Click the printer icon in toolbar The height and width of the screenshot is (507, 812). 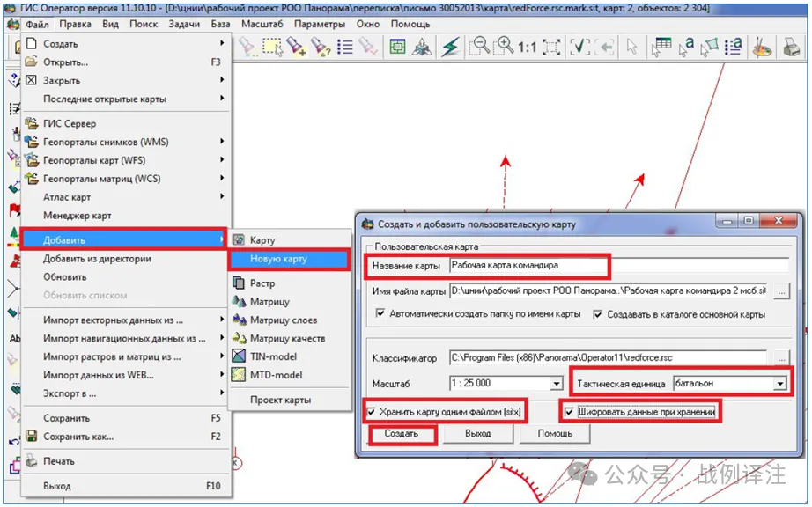[x=791, y=48]
